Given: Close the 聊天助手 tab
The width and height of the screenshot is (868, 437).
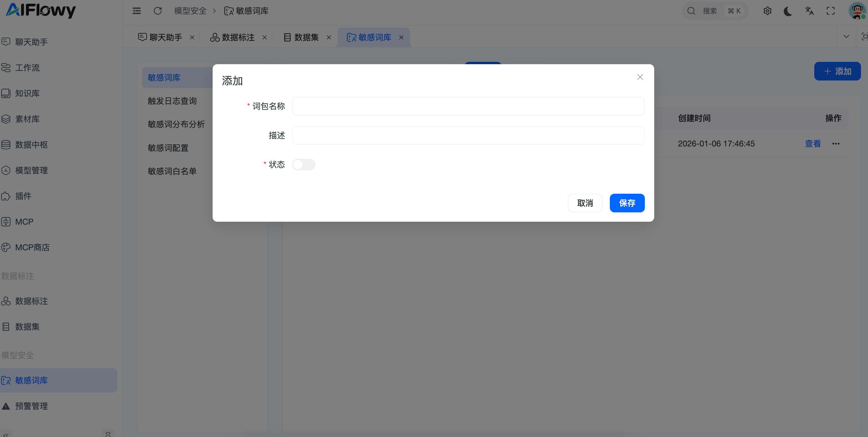Looking at the screenshot, I should point(192,37).
